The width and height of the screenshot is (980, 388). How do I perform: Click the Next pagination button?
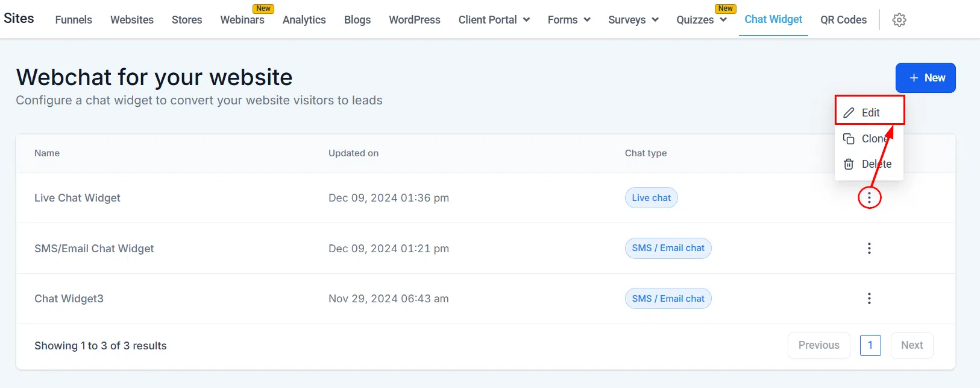tap(912, 345)
